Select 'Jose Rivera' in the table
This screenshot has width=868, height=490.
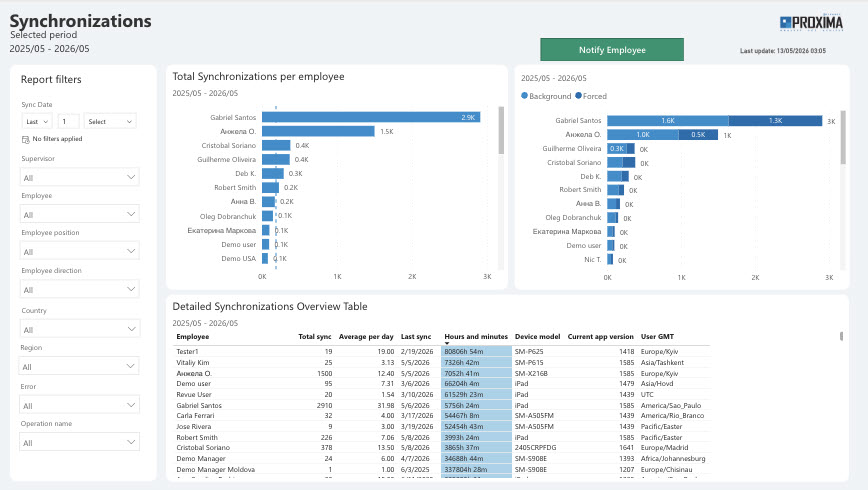click(x=193, y=427)
